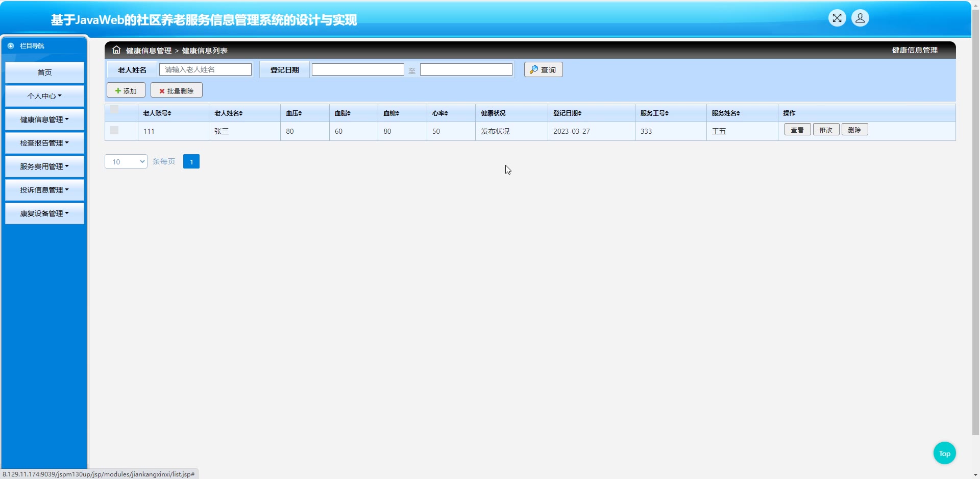Click the date cell 2023-03-27
This screenshot has width=980, height=479.
click(x=571, y=131)
